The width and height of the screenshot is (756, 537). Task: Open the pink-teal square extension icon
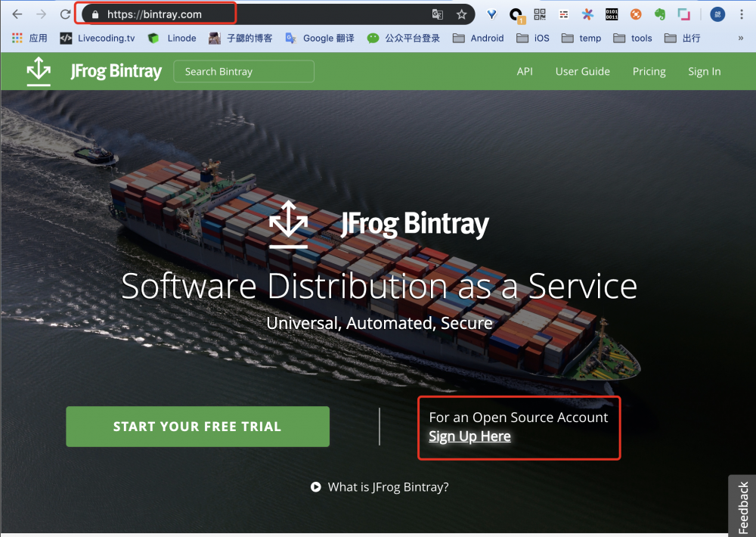(684, 14)
